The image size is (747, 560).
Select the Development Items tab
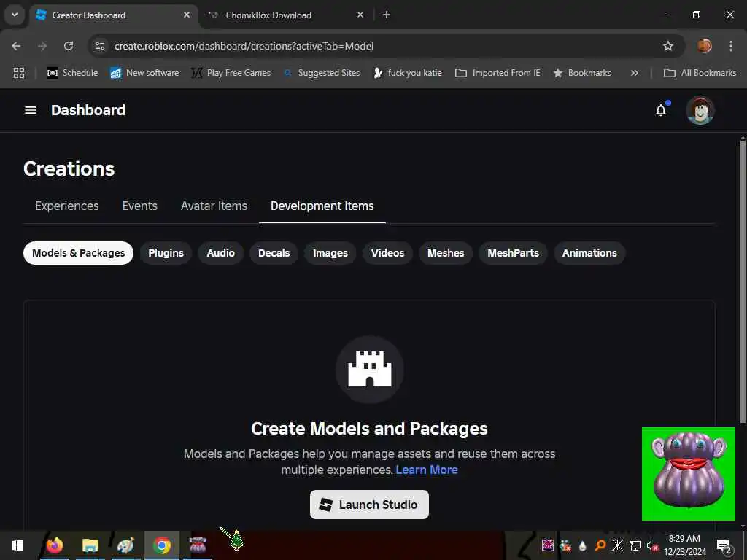(x=322, y=206)
